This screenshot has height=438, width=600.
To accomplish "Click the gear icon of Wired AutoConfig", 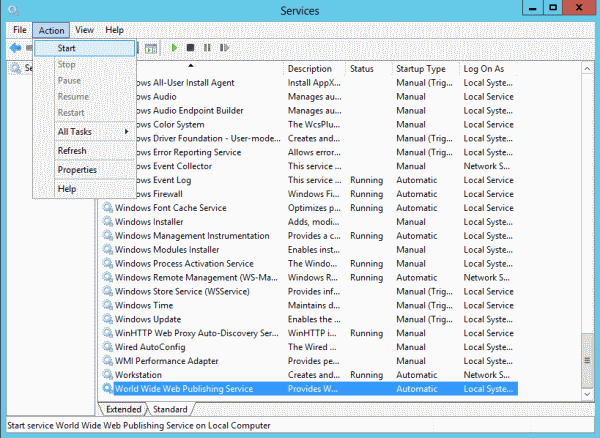I will pos(108,347).
